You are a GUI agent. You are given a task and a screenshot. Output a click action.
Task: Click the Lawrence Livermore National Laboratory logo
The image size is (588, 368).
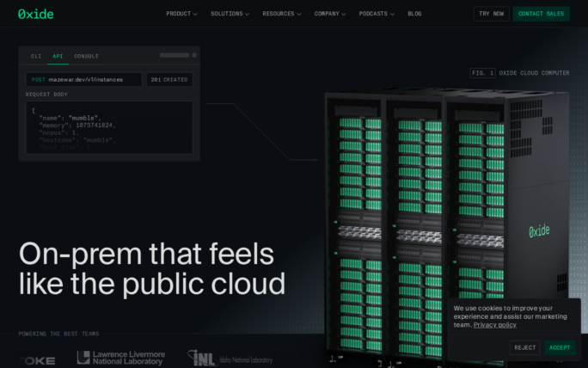[120, 358]
